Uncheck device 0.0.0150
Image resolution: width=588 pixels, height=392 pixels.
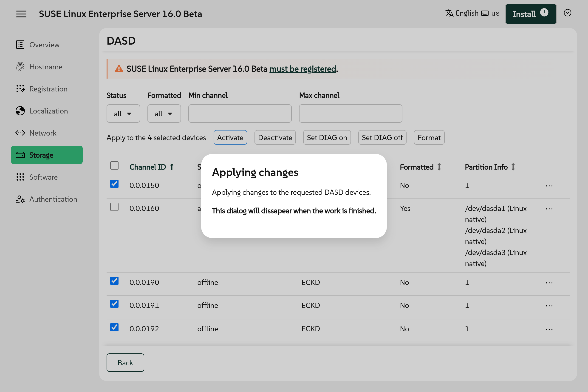click(x=114, y=184)
